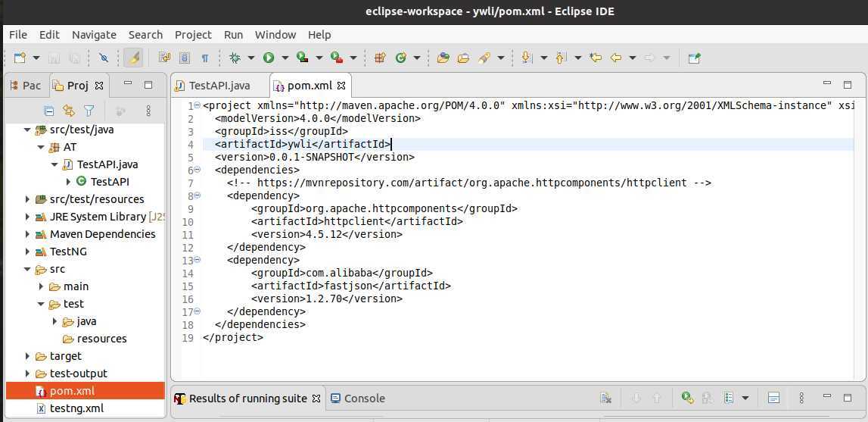Click the Toggle Word Wrap icon

(x=164, y=58)
